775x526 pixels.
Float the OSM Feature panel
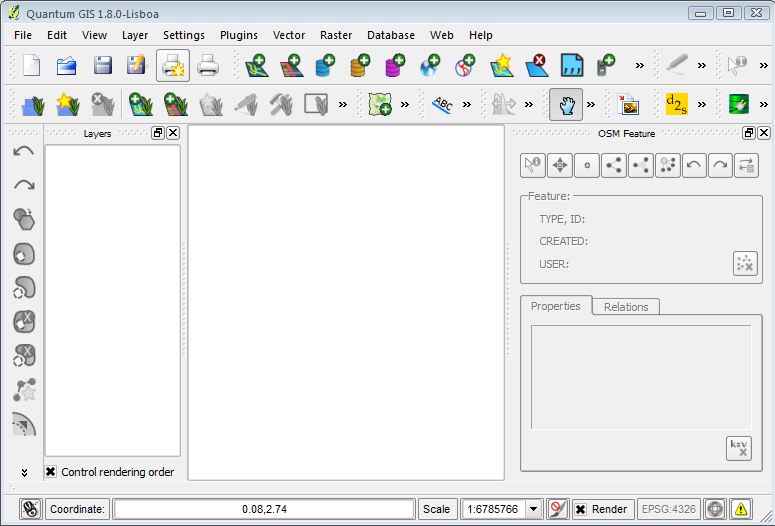[749, 133]
